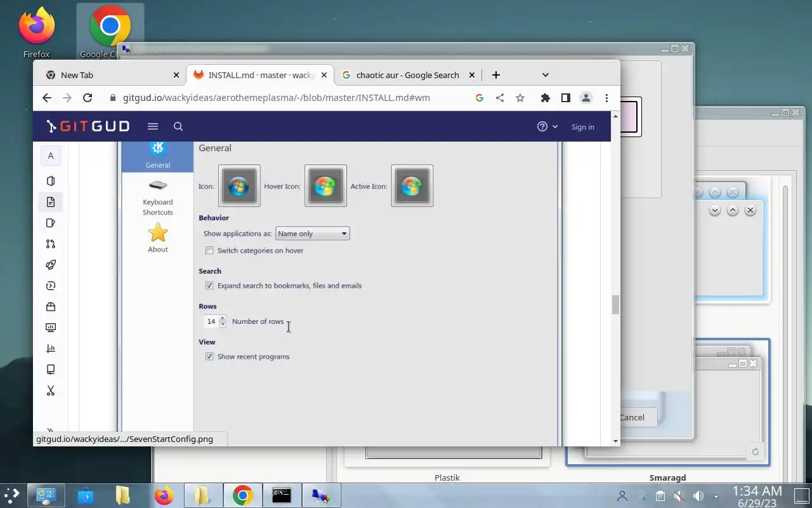
Task: Open Snippets scissors icon in sidebar
Action: click(x=51, y=391)
